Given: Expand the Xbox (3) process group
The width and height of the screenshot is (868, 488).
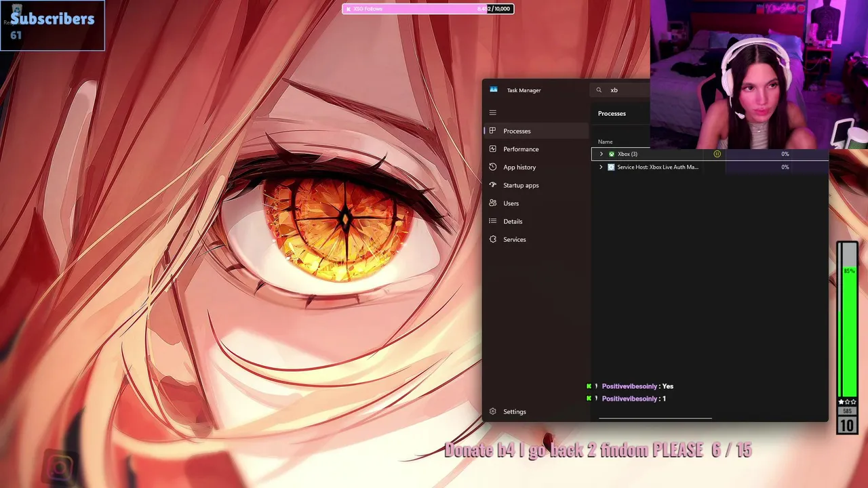Looking at the screenshot, I should click(x=601, y=154).
